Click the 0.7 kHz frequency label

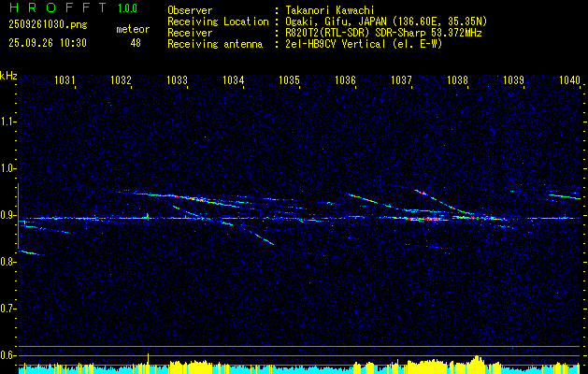point(7,309)
